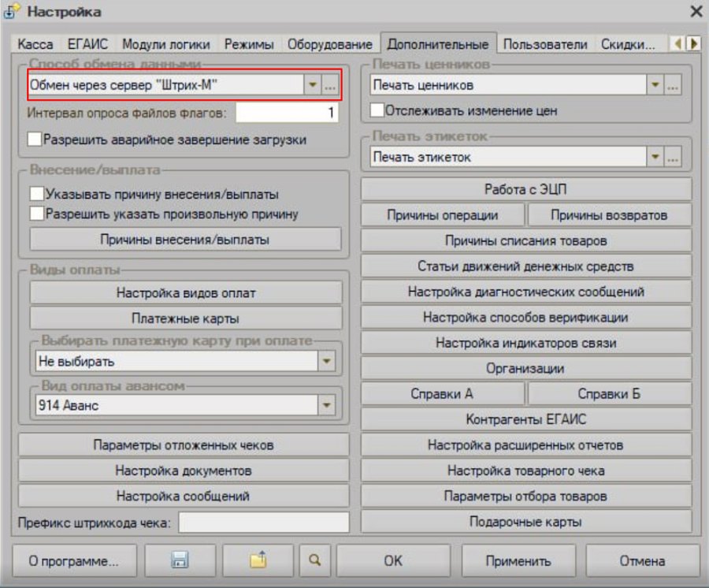Click Причины операции button
709x588 pixels.
point(443,215)
